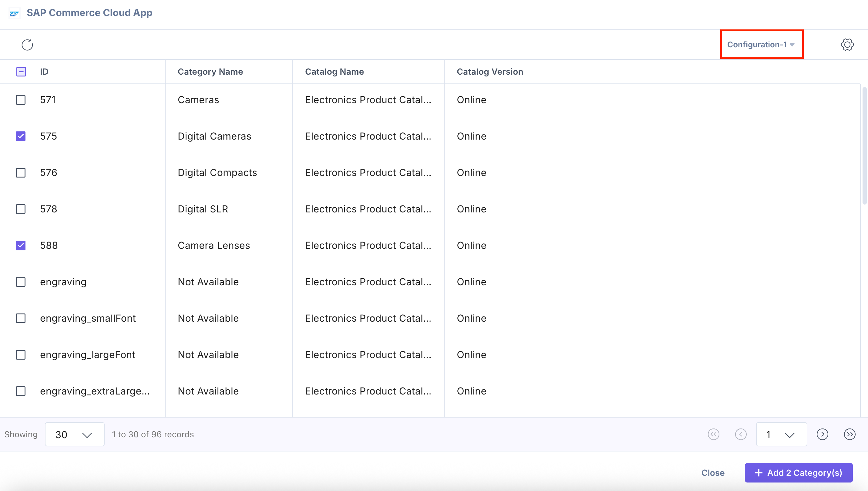The image size is (868, 491).
Task: Open the page size dropdown showing 30
Action: pyautogui.click(x=75, y=434)
